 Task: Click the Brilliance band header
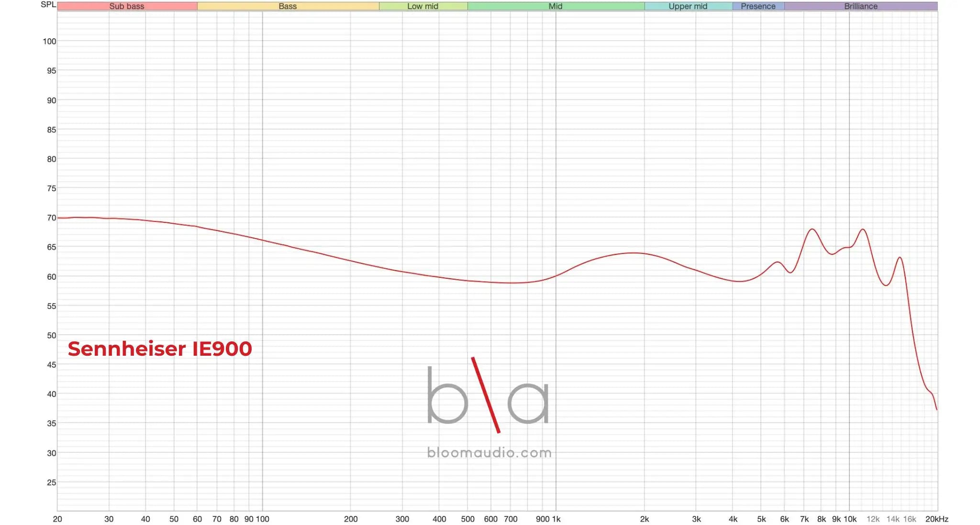pos(860,6)
